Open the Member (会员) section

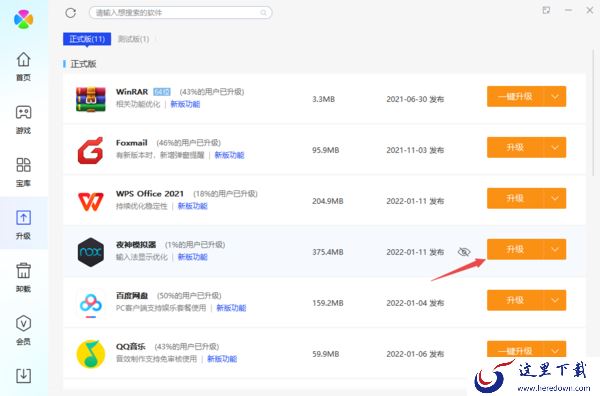pos(23,330)
